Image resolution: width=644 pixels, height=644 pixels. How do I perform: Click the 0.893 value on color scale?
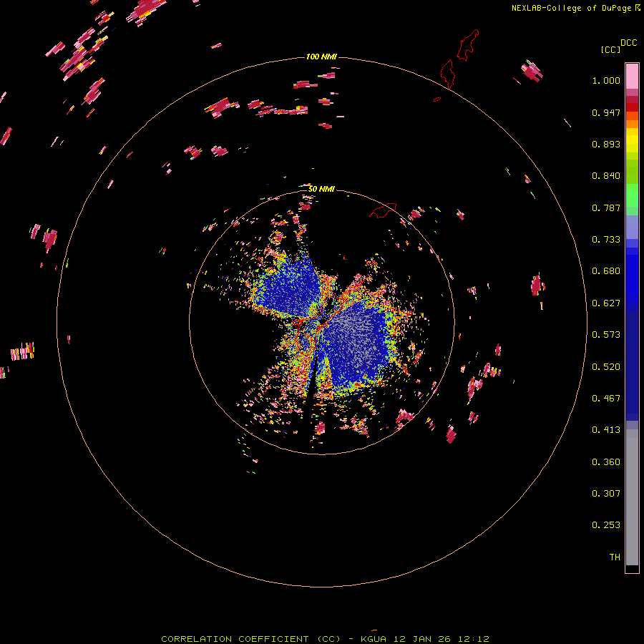[606, 144]
